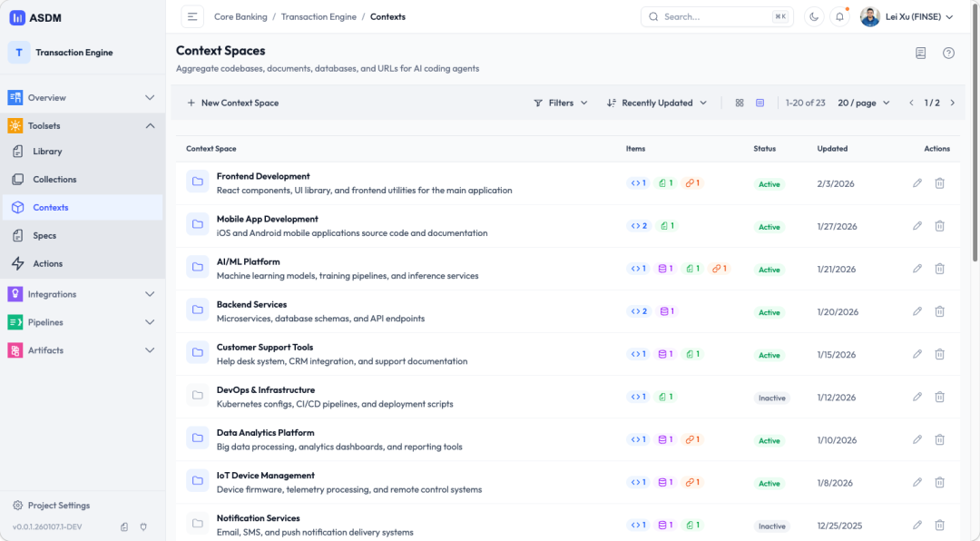The height and width of the screenshot is (541, 980).
Task: Edit the Frontend Development context space
Action: (x=916, y=183)
